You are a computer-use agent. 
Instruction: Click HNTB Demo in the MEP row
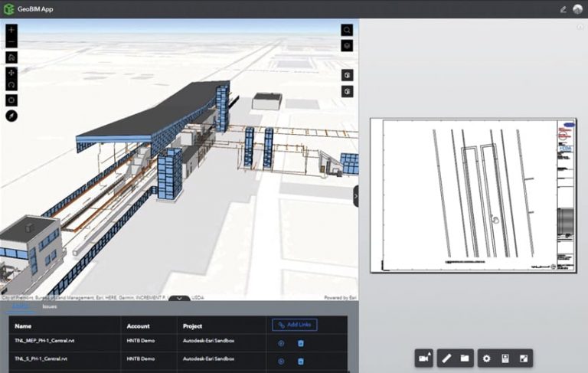pyautogui.click(x=141, y=341)
